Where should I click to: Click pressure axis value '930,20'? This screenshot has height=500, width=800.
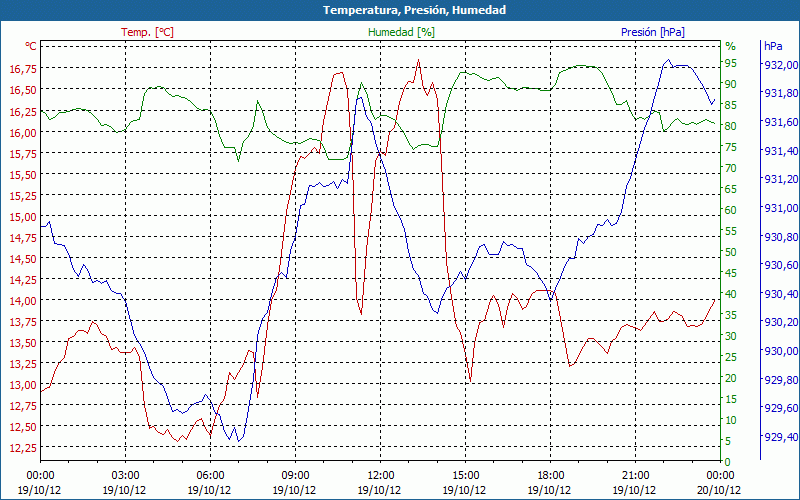(779, 322)
